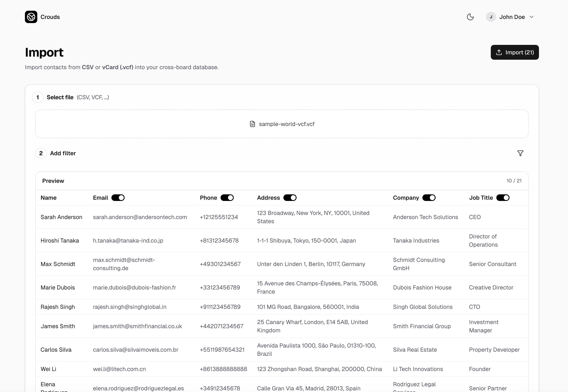The image size is (568, 392).
Task: Click the upload icon inside Import button
Action: pos(499,52)
